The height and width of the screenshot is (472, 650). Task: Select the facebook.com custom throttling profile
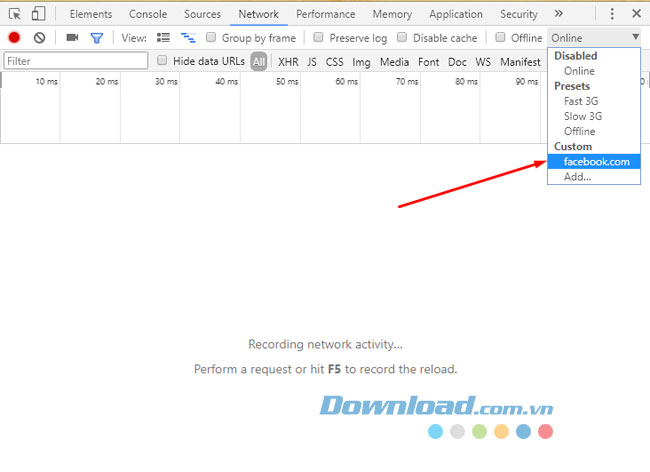(596, 162)
